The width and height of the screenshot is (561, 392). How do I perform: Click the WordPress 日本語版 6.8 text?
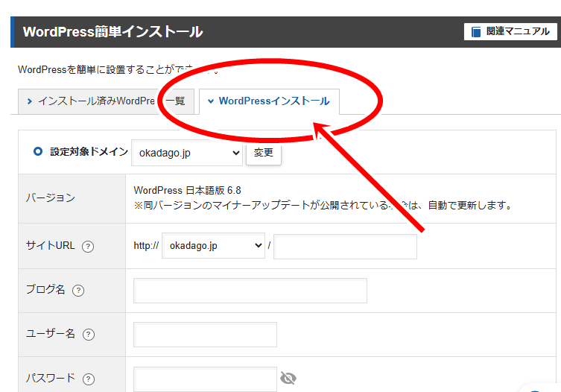pyautogui.click(x=188, y=190)
